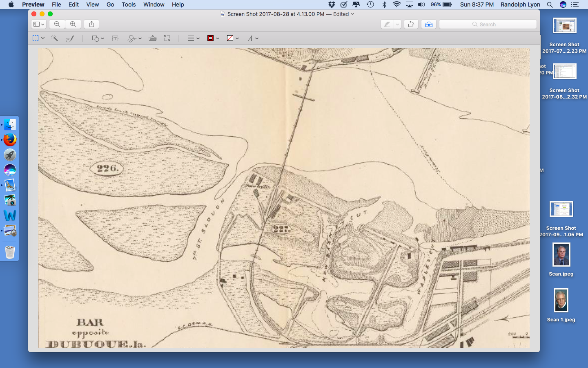The width and height of the screenshot is (588, 368).
Task: Click the Siri icon in menu bar
Action: coord(563,4)
